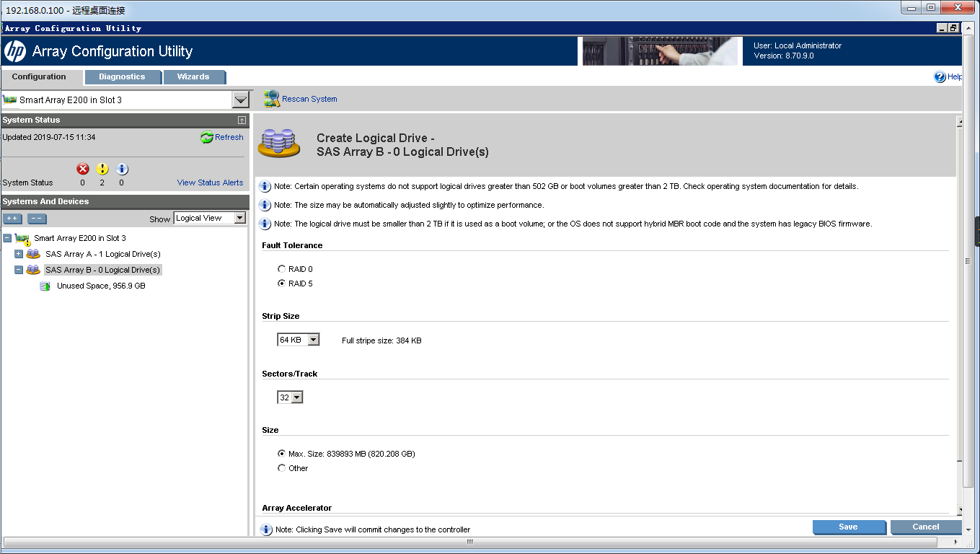Select SAS Array A - 1 Logical Drive(s)

click(x=102, y=254)
